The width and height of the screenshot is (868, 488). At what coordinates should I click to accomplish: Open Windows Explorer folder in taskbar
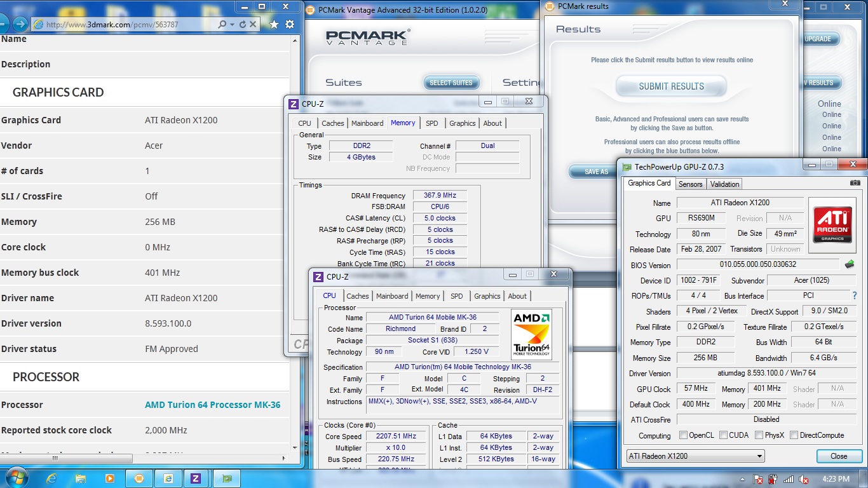click(81, 478)
